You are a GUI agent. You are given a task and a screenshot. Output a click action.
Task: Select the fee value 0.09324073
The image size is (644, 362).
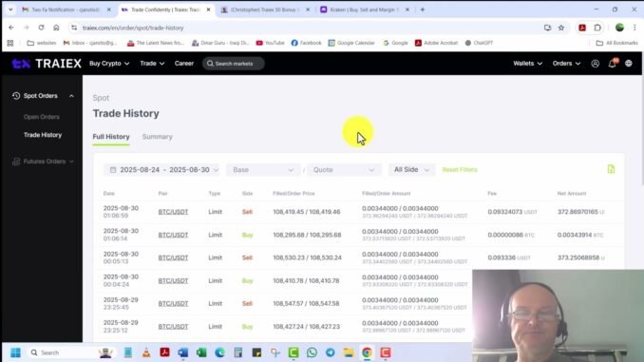click(x=504, y=212)
